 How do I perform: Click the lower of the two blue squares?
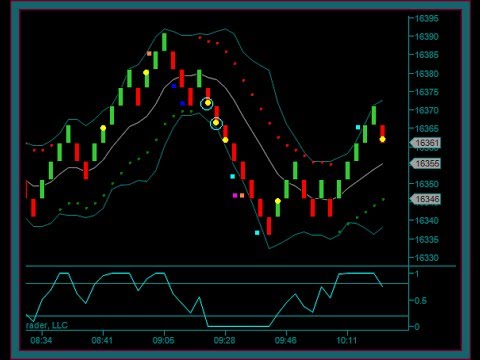pyautogui.click(x=182, y=104)
